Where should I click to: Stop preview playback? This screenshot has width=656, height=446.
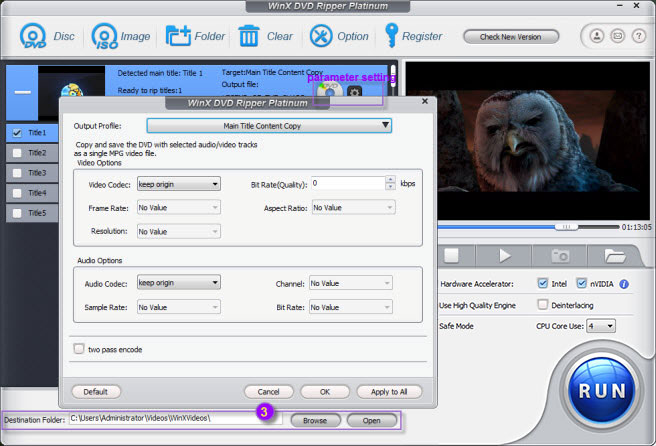pos(451,255)
